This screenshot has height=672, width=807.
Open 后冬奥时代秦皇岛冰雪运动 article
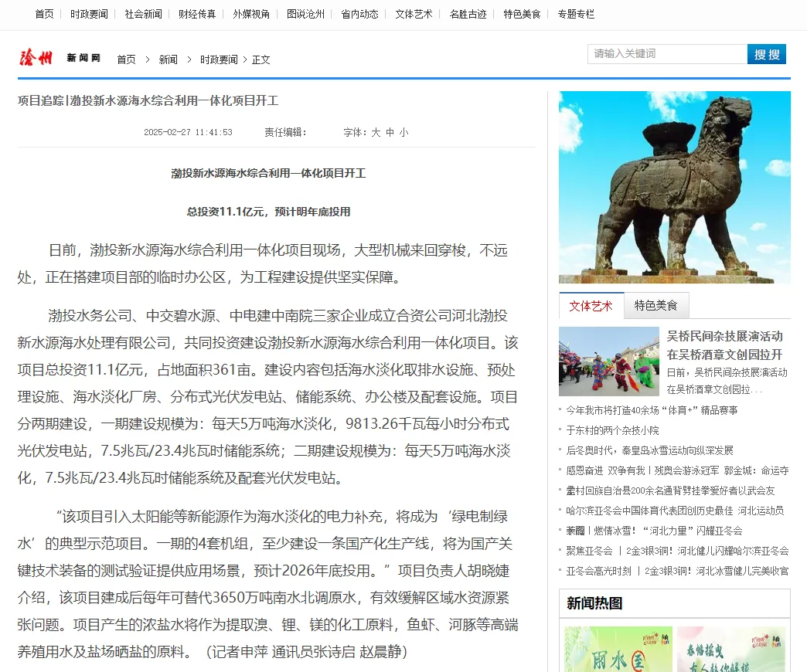coord(649,450)
